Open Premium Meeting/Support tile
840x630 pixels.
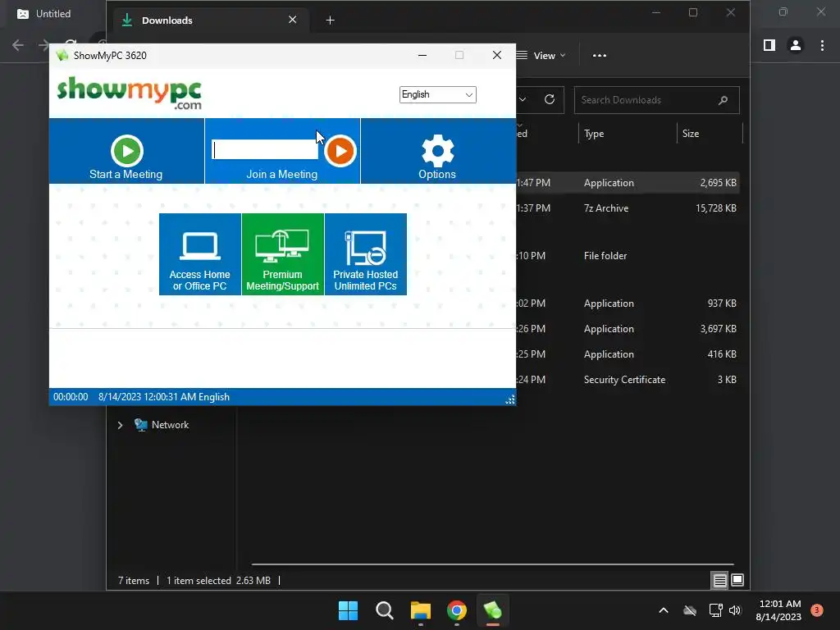coord(283,254)
